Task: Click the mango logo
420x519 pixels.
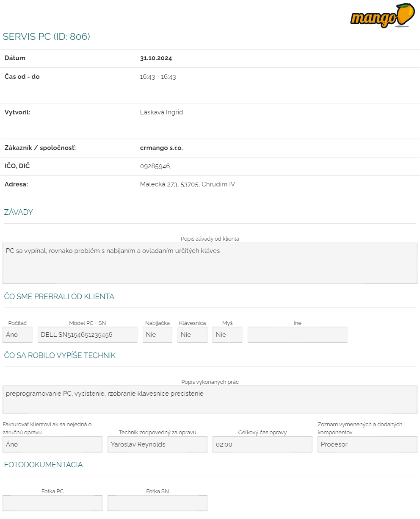Action: click(382, 16)
